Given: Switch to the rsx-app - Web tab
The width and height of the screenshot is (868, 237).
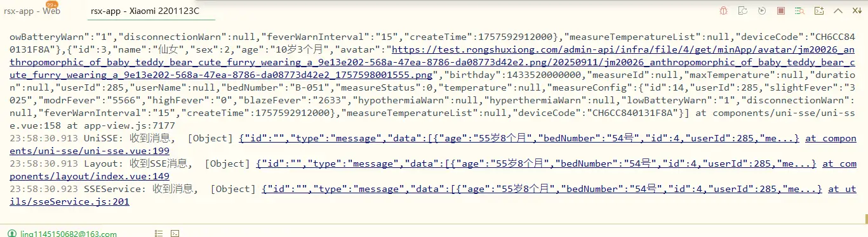Looking at the screenshot, I should coord(32,11).
